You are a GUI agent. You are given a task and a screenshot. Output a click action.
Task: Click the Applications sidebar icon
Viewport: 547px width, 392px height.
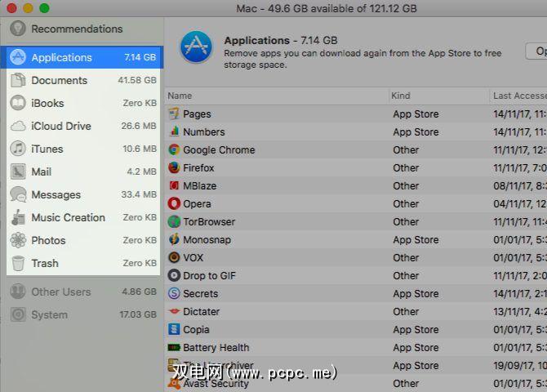[18, 57]
